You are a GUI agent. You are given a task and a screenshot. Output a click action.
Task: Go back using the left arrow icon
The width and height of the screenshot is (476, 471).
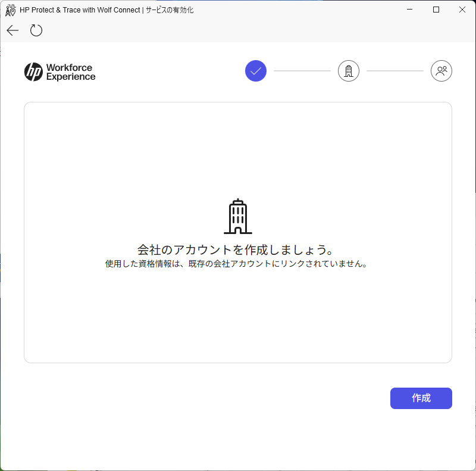12,30
